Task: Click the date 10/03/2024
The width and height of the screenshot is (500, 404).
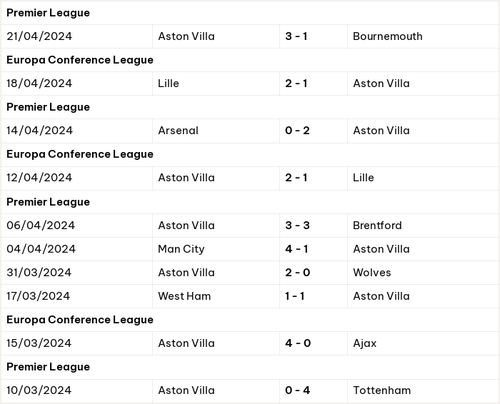Action: click(x=39, y=390)
